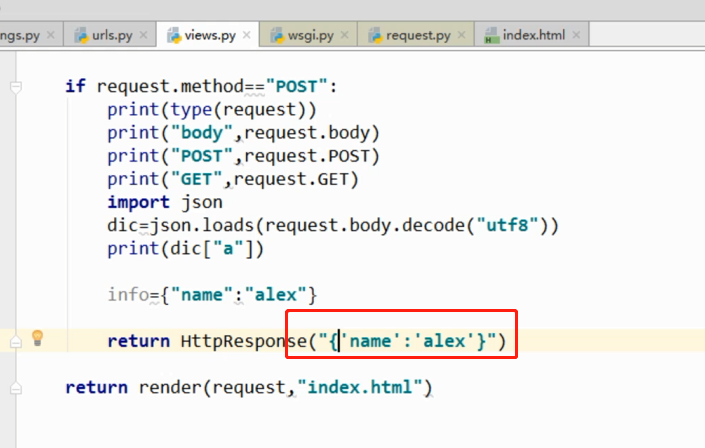Viewport: 705px width, 448px height.
Task: Open the yellow light bulb quick-fix suggestions
Action: [x=38, y=338]
